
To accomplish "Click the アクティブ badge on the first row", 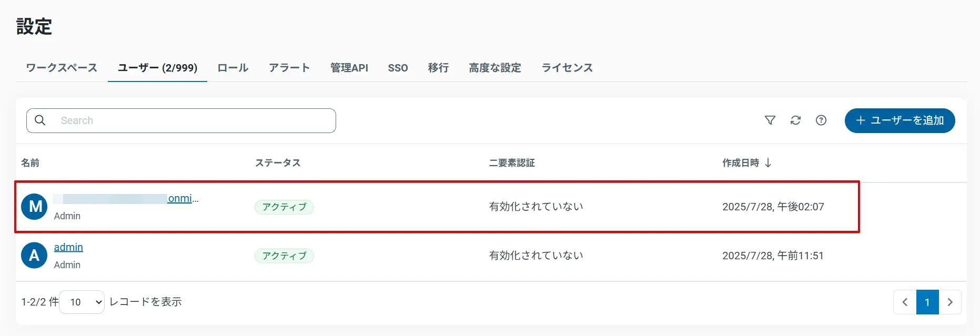I will pyautogui.click(x=284, y=207).
